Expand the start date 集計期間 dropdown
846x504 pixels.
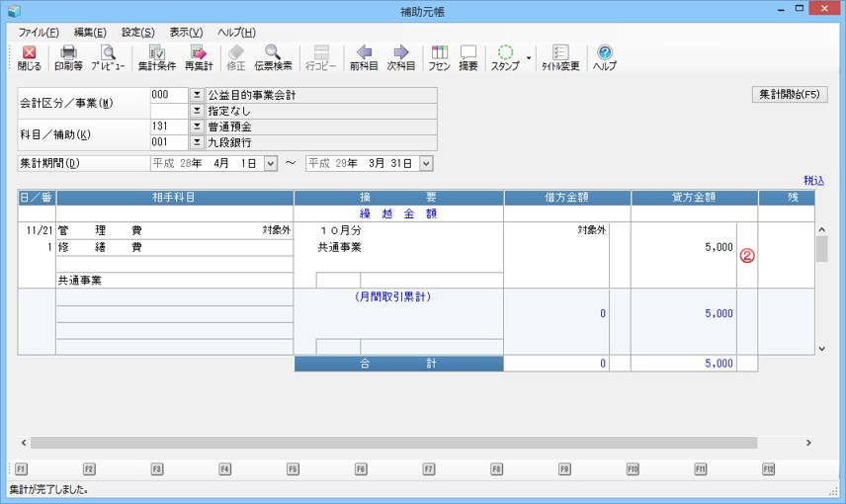point(271,163)
